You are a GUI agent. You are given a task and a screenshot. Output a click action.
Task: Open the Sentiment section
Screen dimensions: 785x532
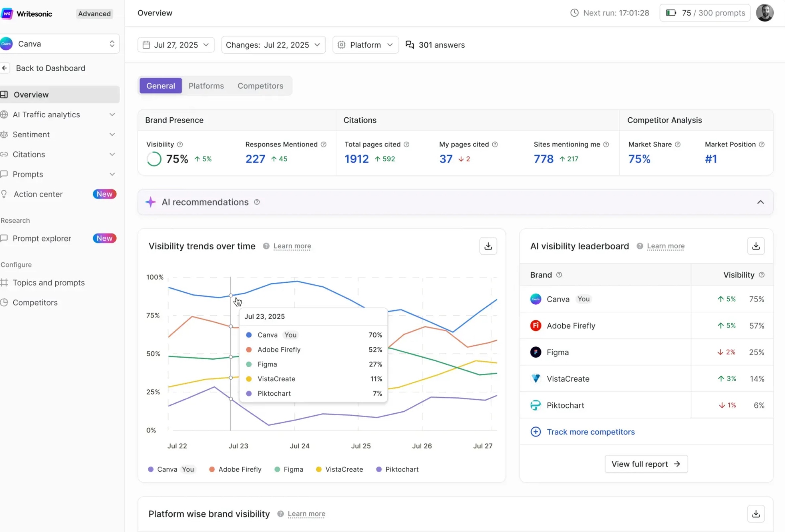[31, 135]
